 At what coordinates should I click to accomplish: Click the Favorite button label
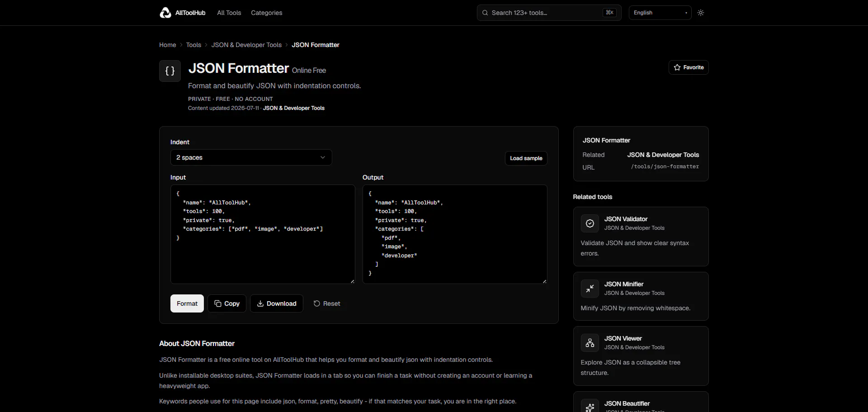click(693, 67)
